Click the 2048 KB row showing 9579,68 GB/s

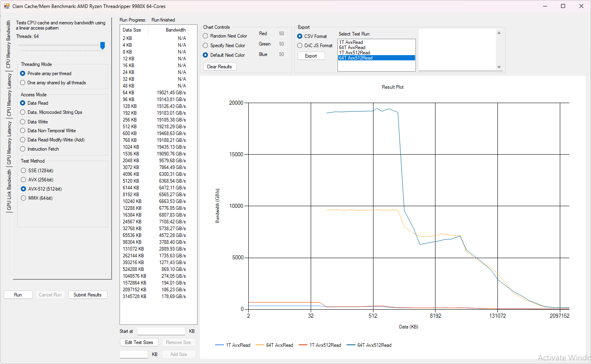pyautogui.click(x=154, y=161)
